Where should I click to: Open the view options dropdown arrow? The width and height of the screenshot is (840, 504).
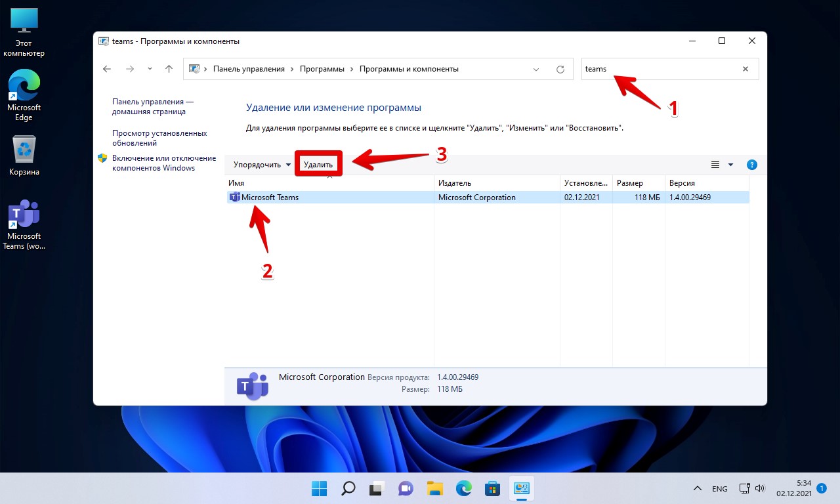coord(730,165)
